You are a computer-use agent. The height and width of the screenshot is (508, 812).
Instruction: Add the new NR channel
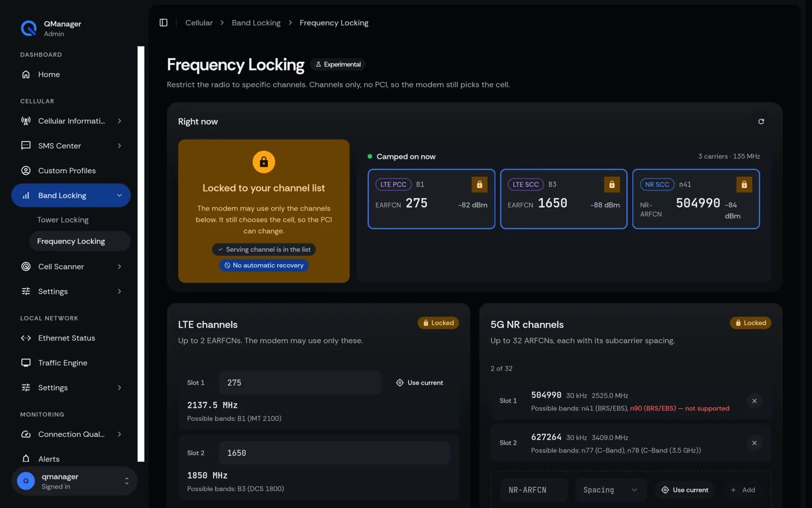[743, 490]
